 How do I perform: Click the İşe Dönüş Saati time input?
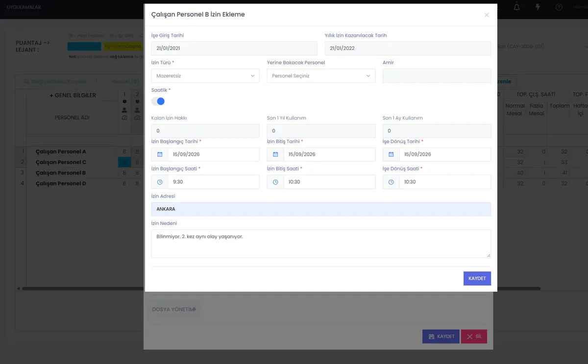point(444,182)
